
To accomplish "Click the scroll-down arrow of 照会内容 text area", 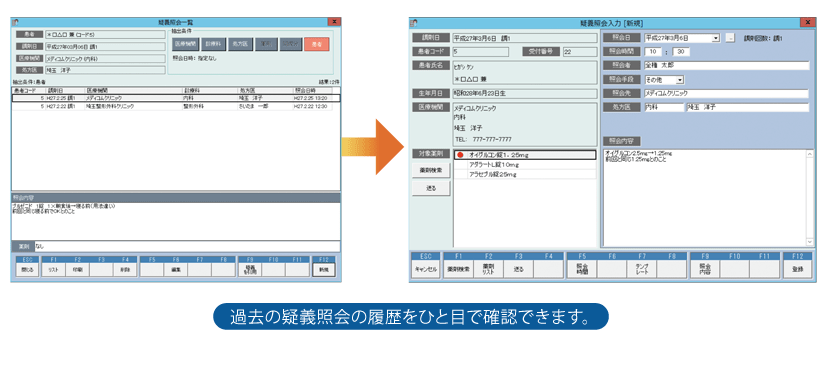I will pyautogui.click(x=810, y=242).
